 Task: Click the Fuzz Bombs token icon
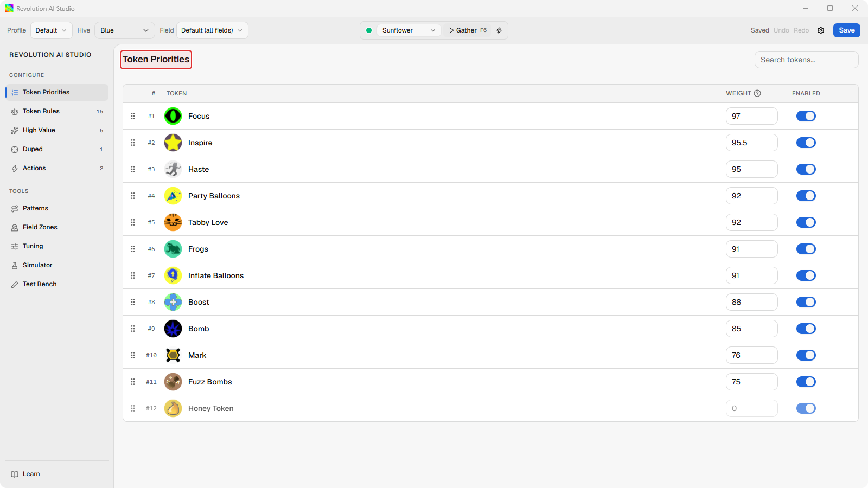(x=173, y=382)
